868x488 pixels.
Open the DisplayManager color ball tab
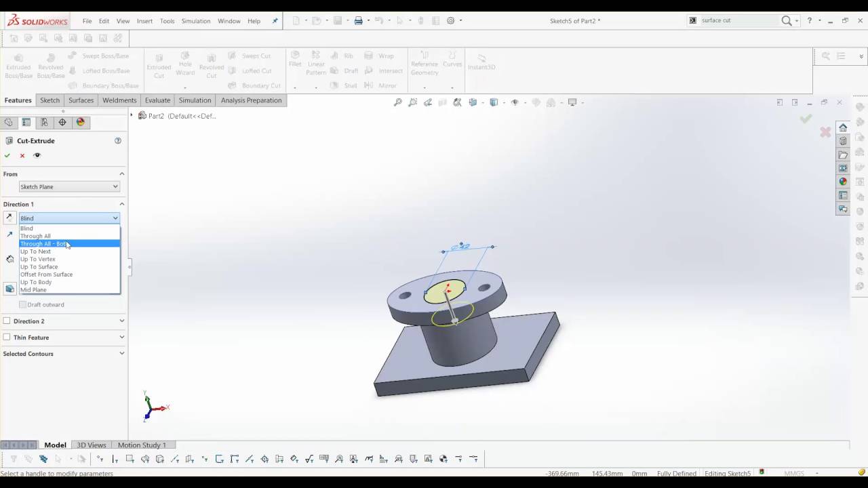pyautogui.click(x=81, y=123)
